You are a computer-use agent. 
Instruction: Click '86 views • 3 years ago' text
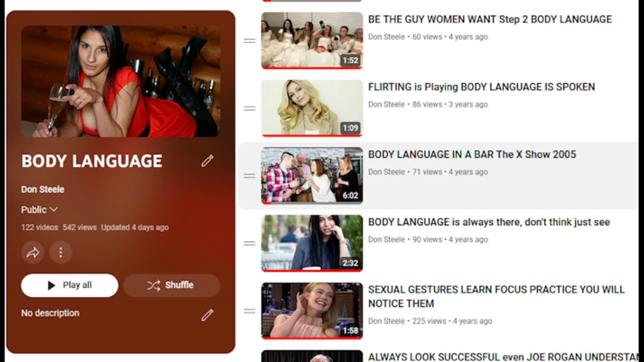(450, 105)
